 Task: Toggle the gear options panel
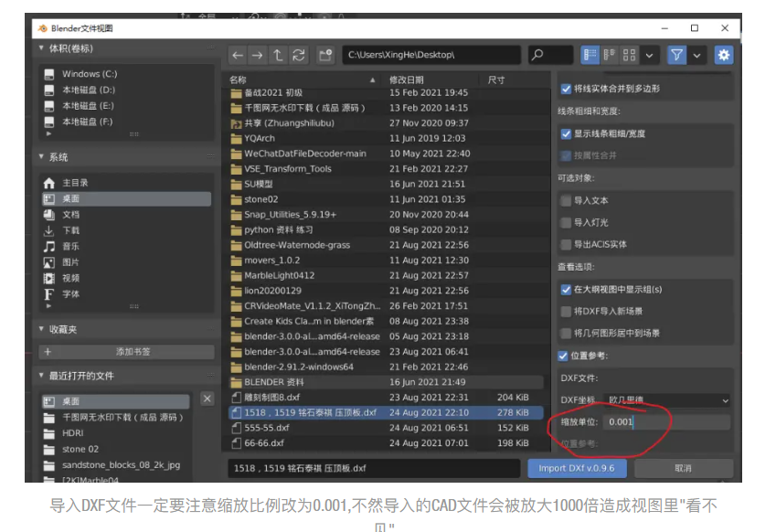click(x=724, y=55)
